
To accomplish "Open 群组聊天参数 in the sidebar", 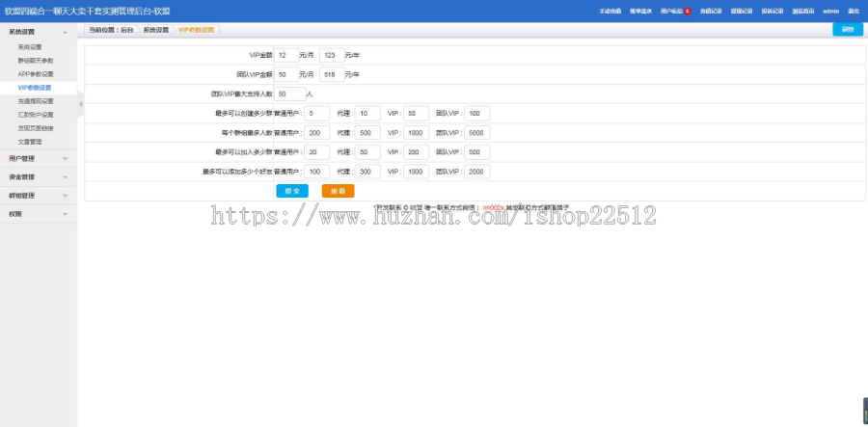I will click(36, 61).
